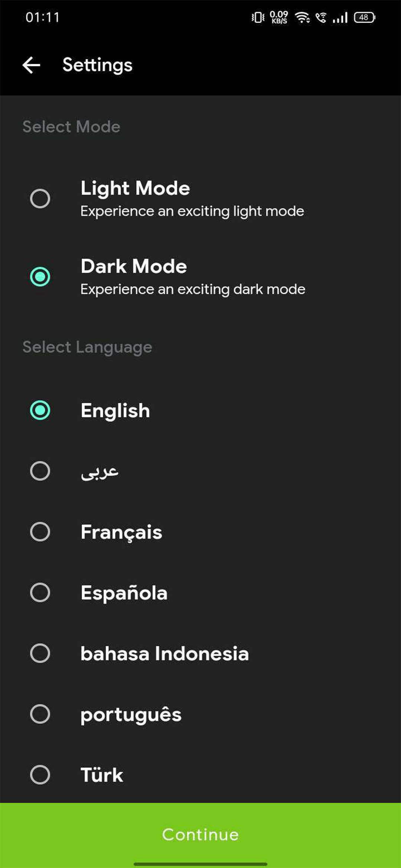Viewport: 401px width, 868px height.
Task: Choose English as the language
Action: 41,410
